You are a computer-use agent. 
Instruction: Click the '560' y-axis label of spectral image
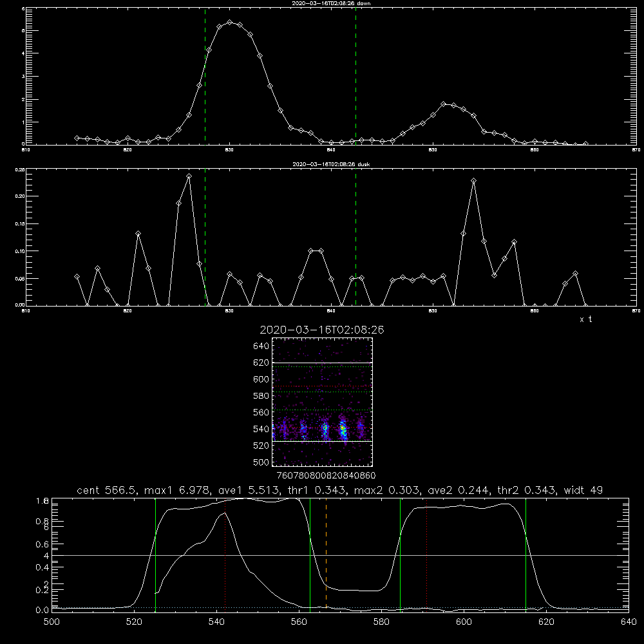coord(261,412)
